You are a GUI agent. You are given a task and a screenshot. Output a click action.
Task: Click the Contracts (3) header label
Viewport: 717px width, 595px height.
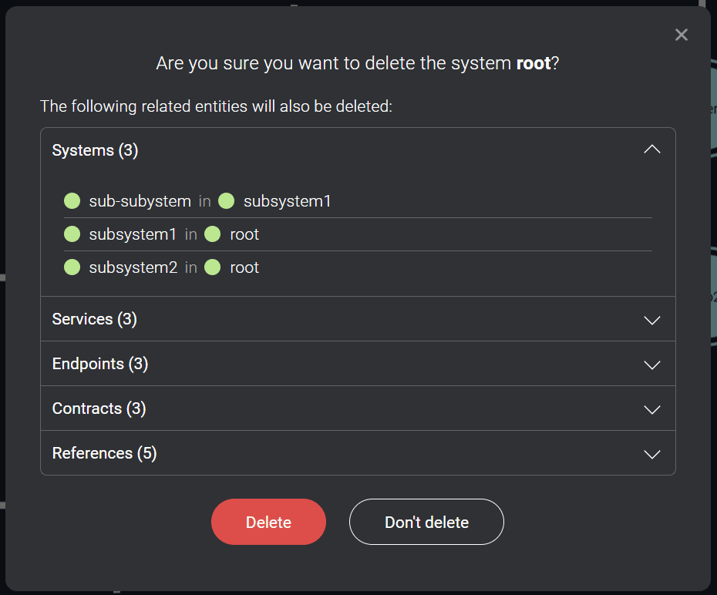[x=99, y=408]
